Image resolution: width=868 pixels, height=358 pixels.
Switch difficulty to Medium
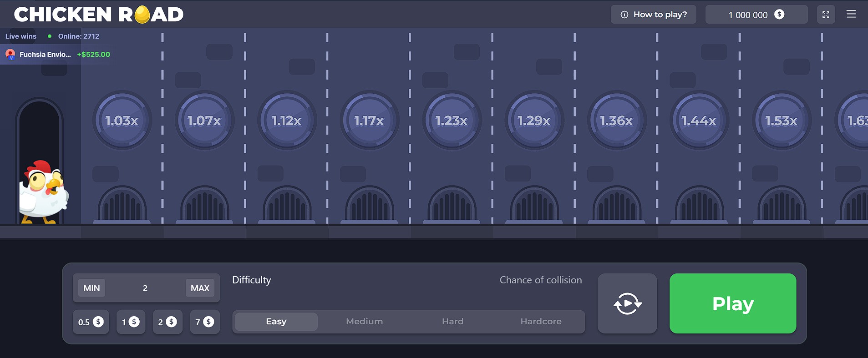point(364,322)
